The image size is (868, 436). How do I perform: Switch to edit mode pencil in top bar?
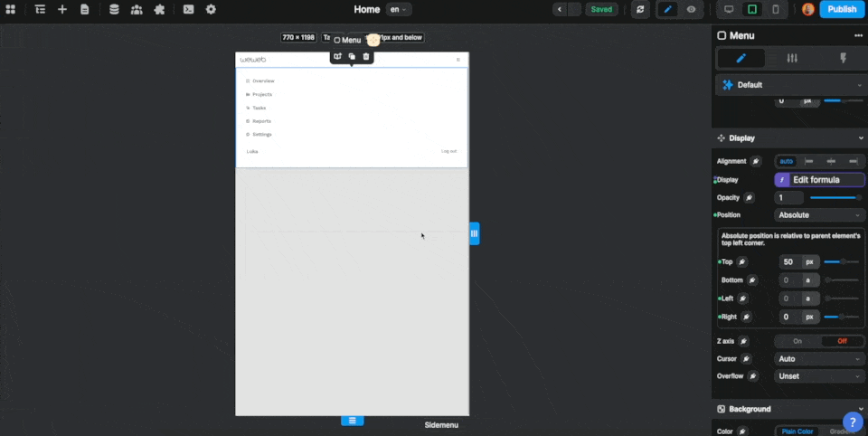pyautogui.click(x=667, y=9)
